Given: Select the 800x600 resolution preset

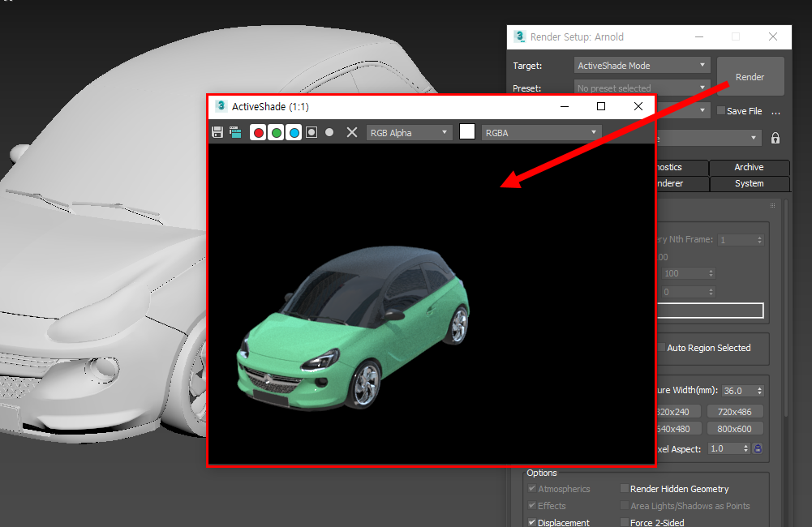Looking at the screenshot, I should tap(734, 429).
